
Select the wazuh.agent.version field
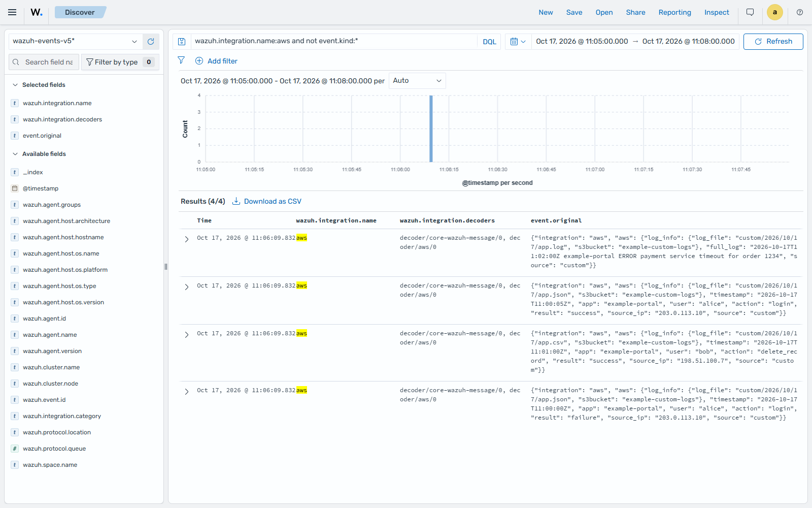(x=52, y=351)
